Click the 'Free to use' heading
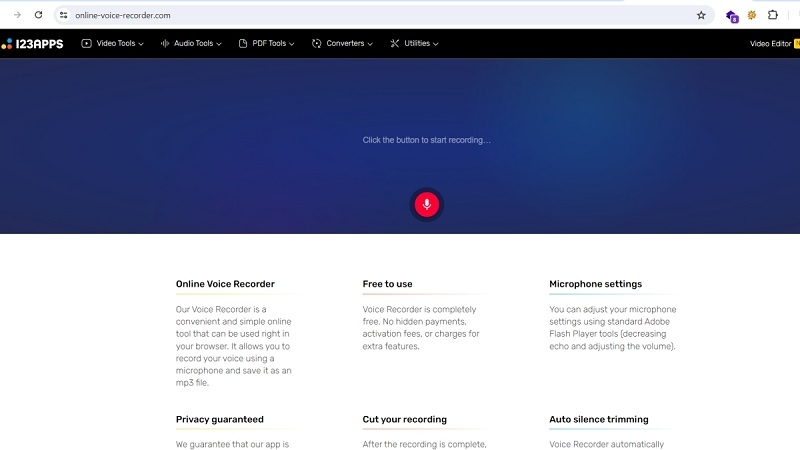The width and height of the screenshot is (800, 450). click(x=387, y=284)
